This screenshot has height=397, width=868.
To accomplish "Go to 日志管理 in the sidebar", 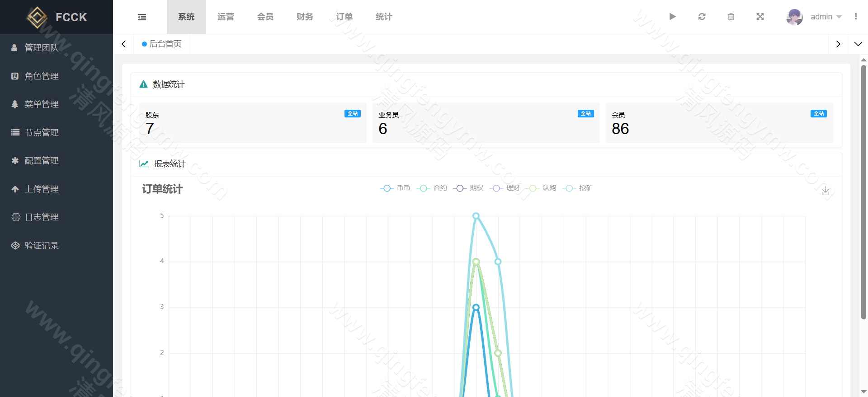I will (x=42, y=217).
